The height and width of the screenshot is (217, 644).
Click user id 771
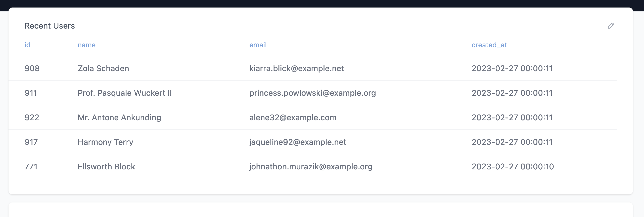pos(31,167)
